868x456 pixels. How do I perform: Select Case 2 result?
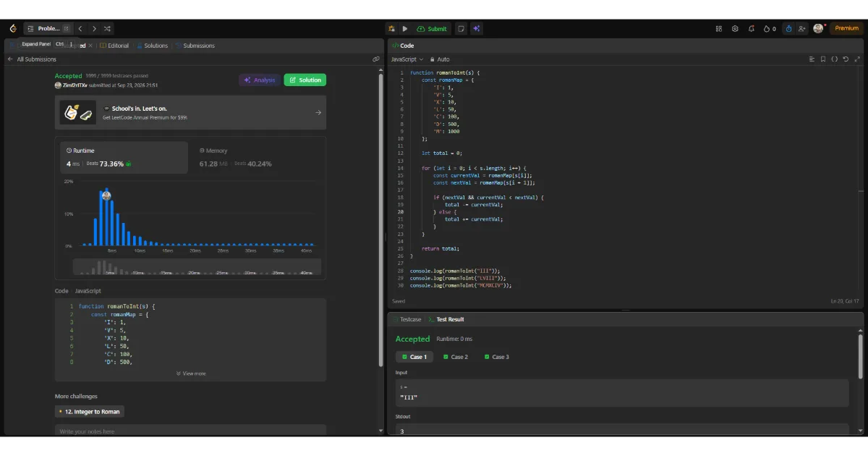tap(456, 357)
